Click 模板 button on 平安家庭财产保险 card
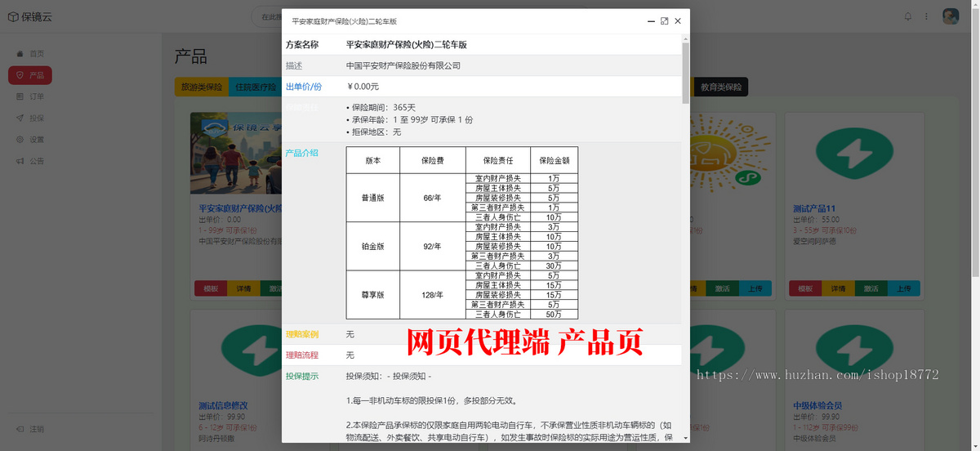Viewport: 980px width, 451px height. click(211, 288)
